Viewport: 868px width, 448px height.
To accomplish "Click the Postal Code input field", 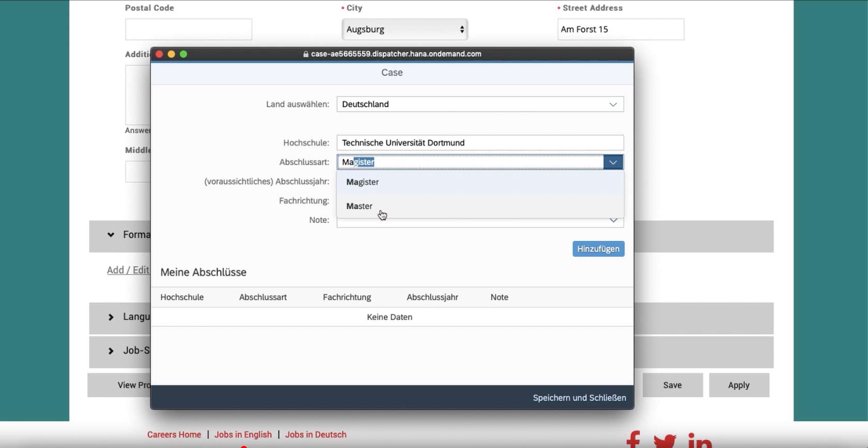I will (x=189, y=29).
